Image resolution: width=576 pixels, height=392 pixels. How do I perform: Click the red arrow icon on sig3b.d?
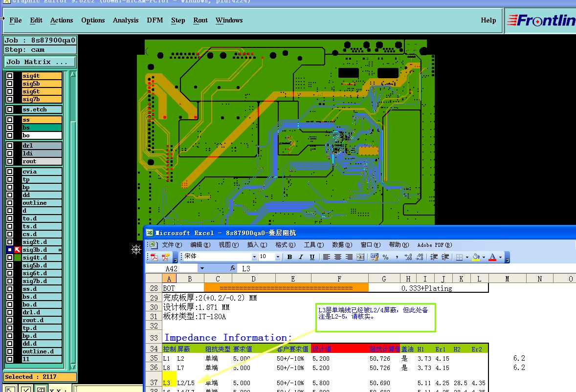click(17, 250)
